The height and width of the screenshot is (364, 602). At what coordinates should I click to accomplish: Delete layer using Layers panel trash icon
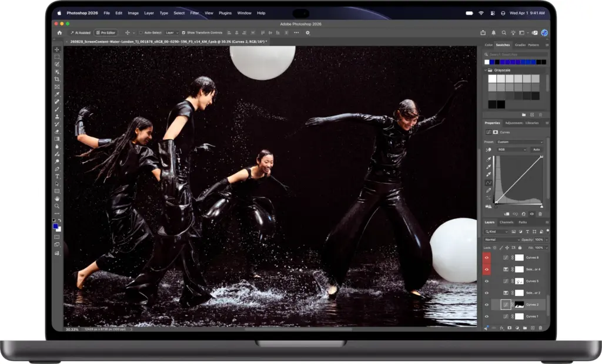(540, 328)
